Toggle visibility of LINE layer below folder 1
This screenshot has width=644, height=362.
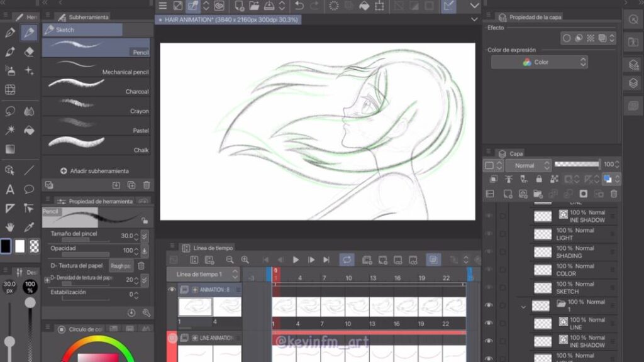pos(488,323)
